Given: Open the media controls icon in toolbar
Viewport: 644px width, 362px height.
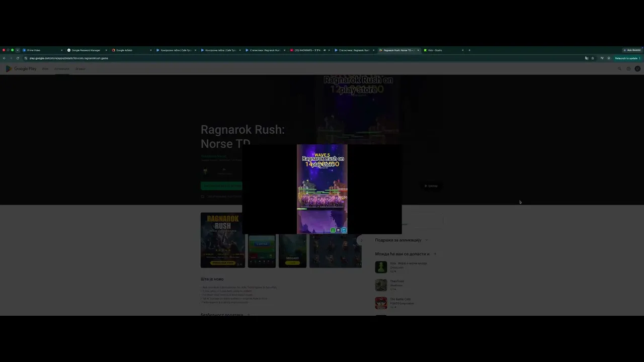Looking at the screenshot, I should coord(602,58).
